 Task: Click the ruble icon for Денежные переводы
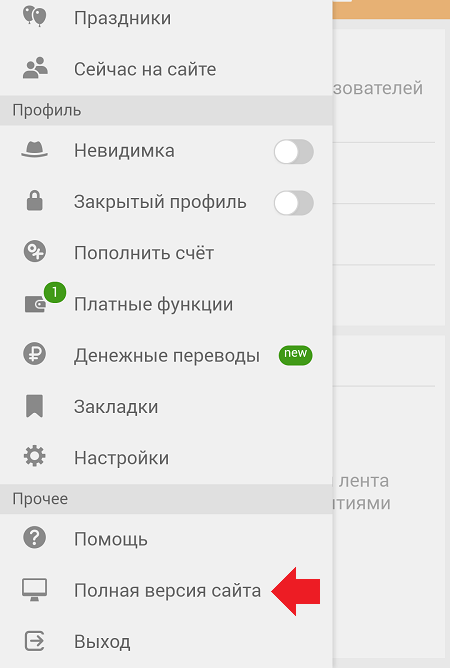pyautogui.click(x=35, y=354)
